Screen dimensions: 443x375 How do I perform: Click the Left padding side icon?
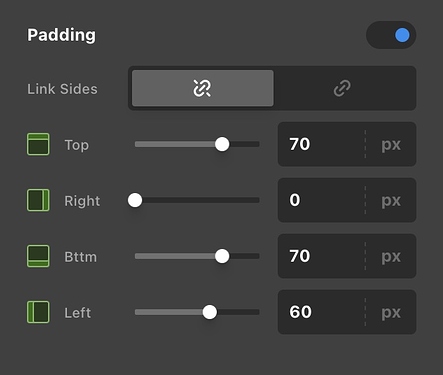pos(38,312)
